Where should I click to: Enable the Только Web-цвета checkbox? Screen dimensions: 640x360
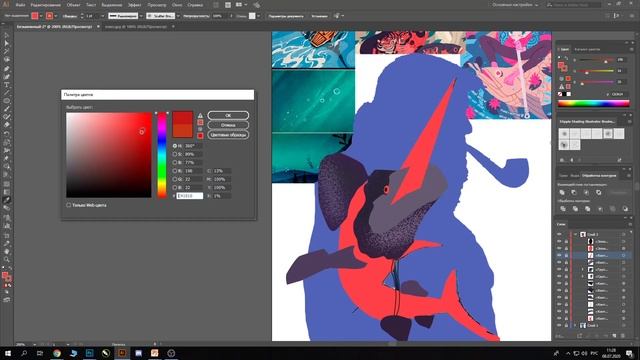coord(69,205)
